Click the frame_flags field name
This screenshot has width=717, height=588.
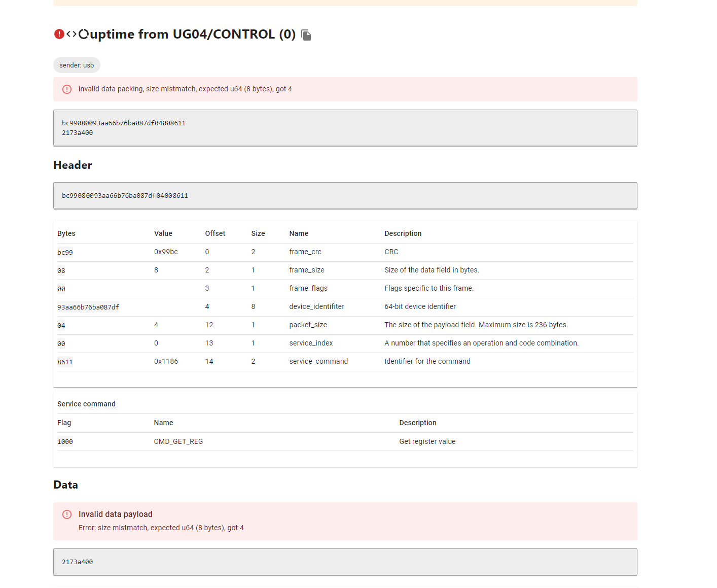(308, 288)
